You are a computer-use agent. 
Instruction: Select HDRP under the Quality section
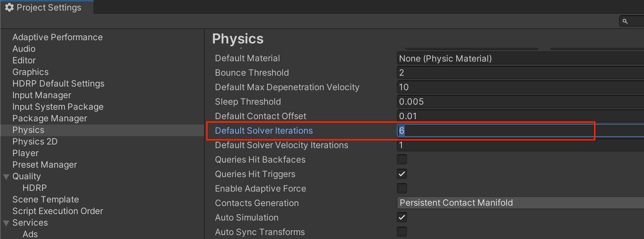(x=34, y=188)
